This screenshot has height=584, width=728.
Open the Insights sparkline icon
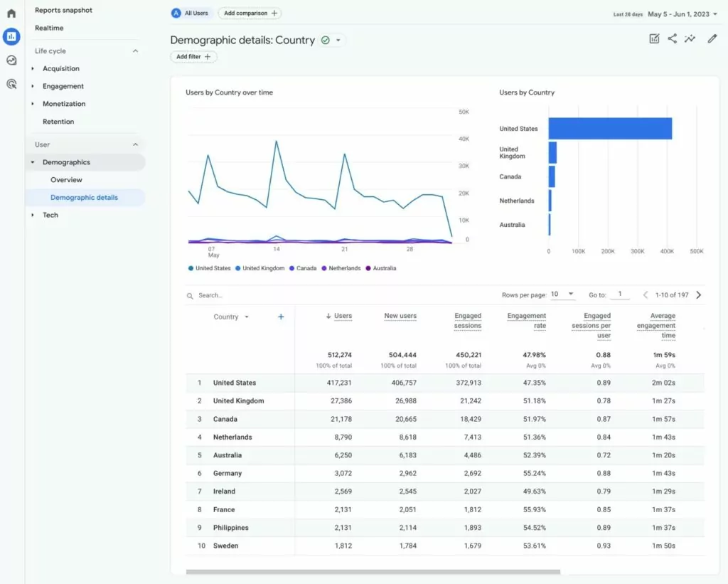point(690,38)
